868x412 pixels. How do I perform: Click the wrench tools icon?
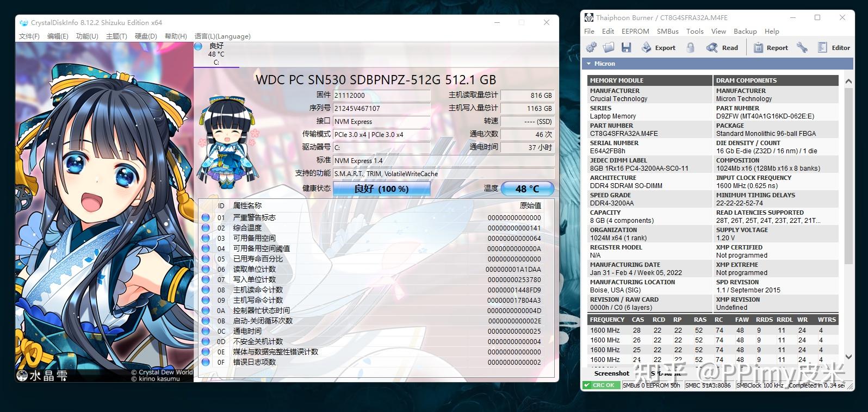point(802,48)
